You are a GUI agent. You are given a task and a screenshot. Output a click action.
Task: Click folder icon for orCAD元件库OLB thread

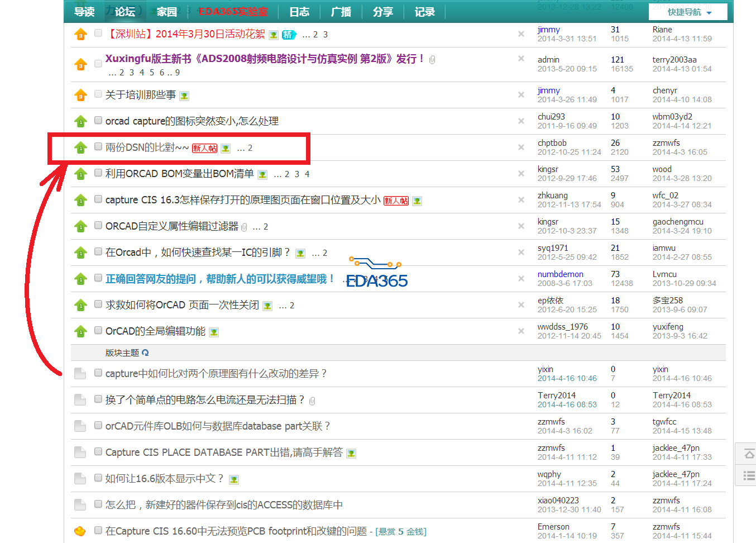click(80, 426)
